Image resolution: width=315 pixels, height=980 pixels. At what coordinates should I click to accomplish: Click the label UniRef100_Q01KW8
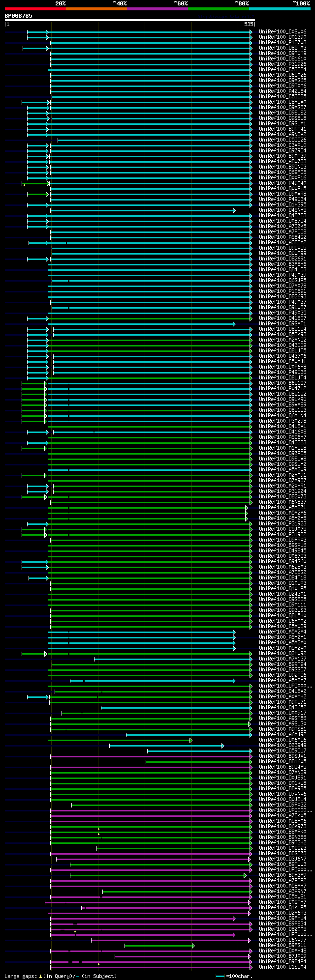tap(283, 783)
